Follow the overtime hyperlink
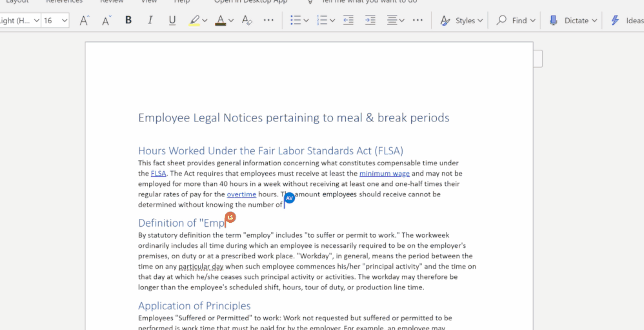This screenshot has width=644, height=330. click(241, 194)
